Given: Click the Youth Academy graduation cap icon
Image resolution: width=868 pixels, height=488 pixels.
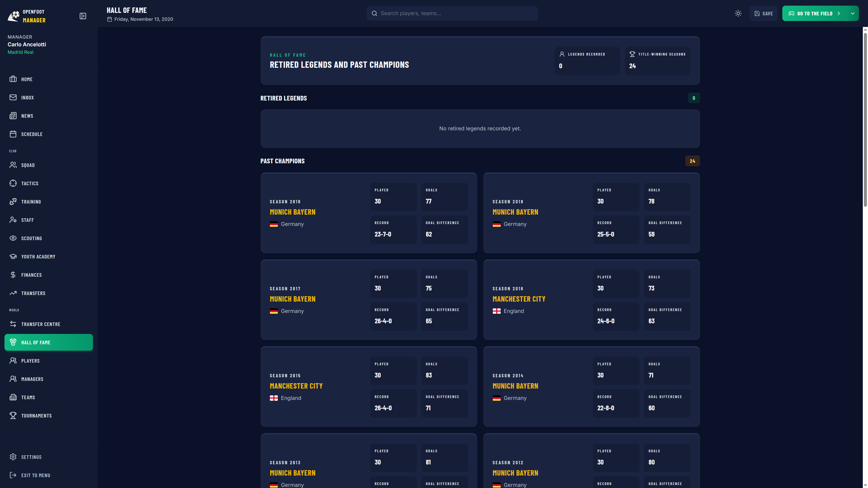Looking at the screenshot, I should (13, 257).
